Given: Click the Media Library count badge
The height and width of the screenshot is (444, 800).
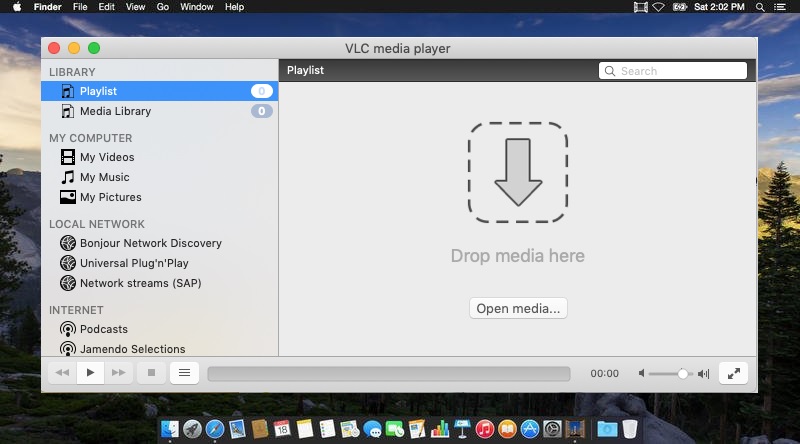Looking at the screenshot, I should click(261, 111).
